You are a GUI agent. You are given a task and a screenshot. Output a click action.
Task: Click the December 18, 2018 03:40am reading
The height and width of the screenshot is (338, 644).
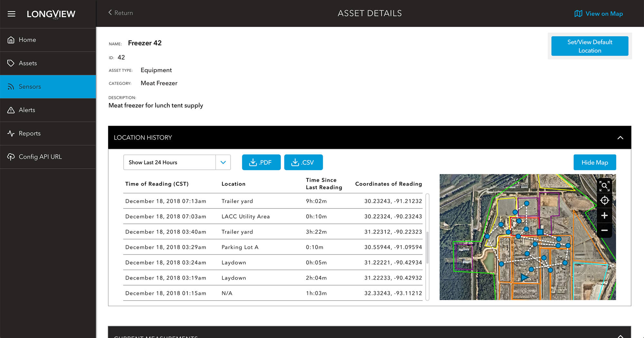click(x=166, y=232)
